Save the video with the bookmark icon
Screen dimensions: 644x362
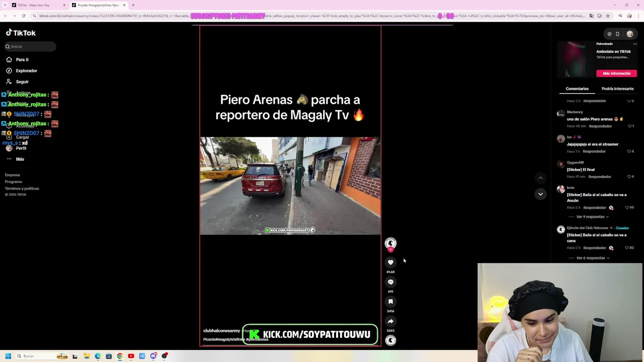[390, 302]
